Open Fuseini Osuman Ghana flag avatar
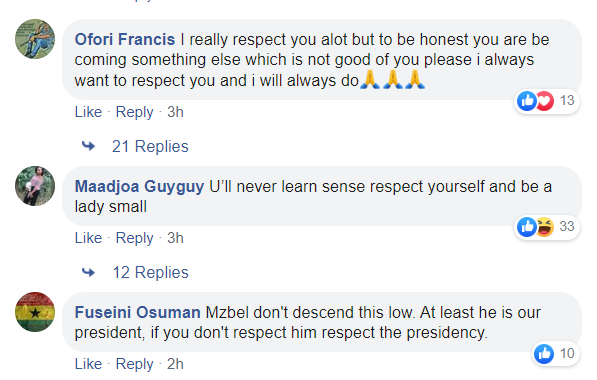The height and width of the screenshot is (380, 597). point(35,312)
